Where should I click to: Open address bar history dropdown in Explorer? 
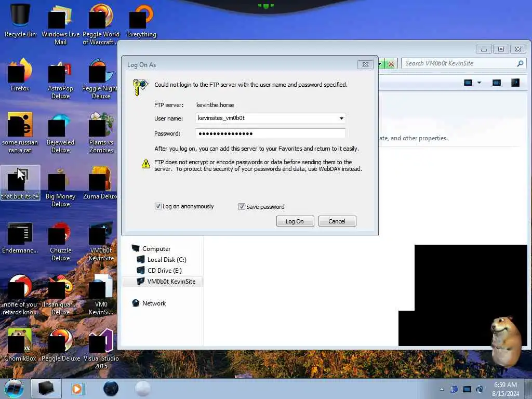click(x=381, y=64)
